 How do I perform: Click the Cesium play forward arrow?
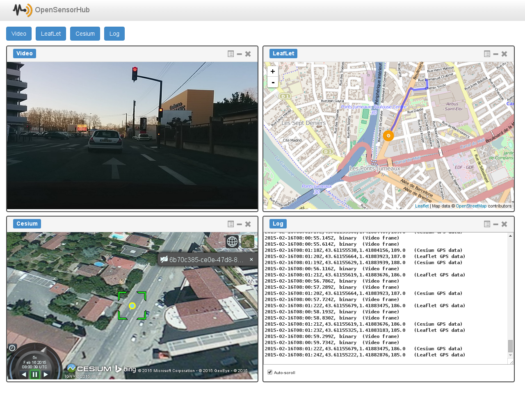point(46,374)
